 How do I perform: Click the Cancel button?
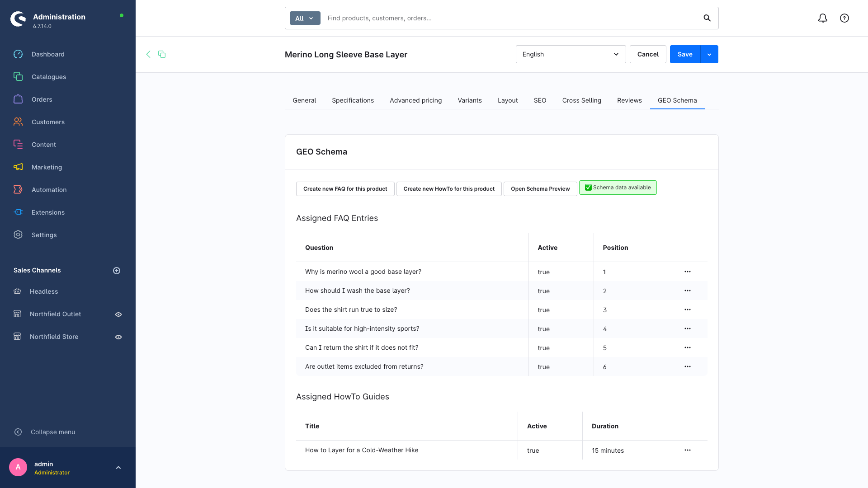(x=648, y=54)
